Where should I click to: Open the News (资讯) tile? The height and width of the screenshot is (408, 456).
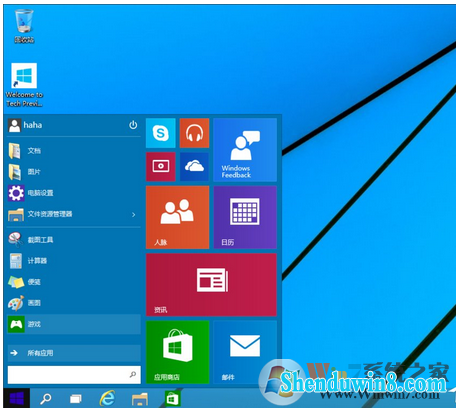coord(211,285)
